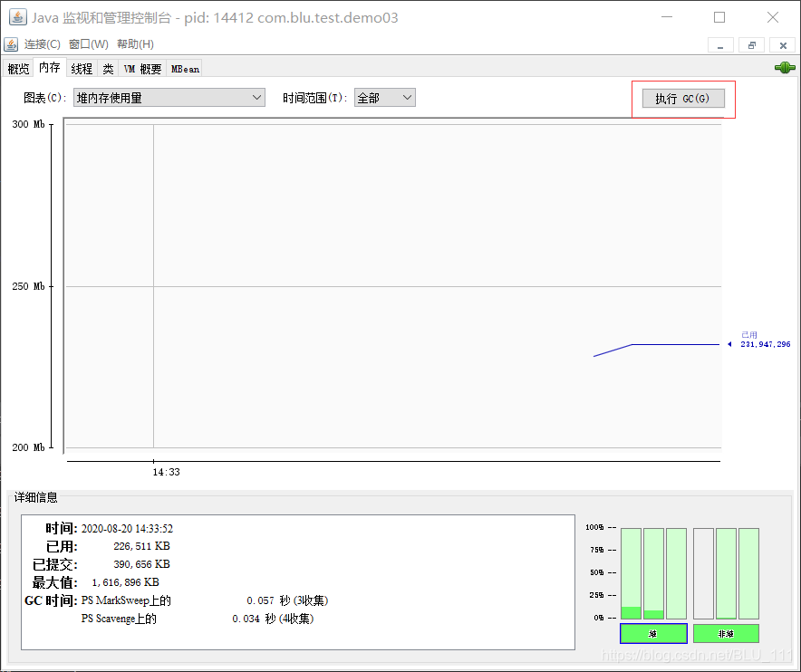Select the second non-heap memory pool bar
The width and height of the screenshot is (801, 672).
(726, 573)
